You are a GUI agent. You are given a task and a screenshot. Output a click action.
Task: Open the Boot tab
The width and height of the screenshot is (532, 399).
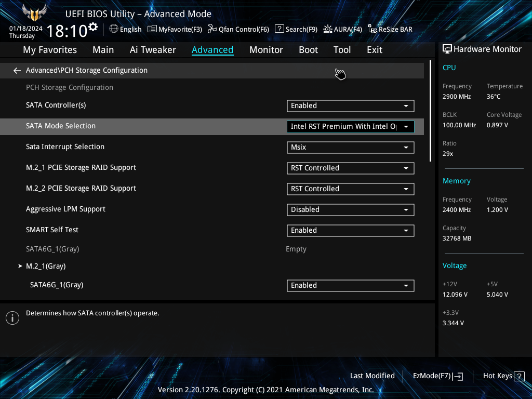click(308, 50)
